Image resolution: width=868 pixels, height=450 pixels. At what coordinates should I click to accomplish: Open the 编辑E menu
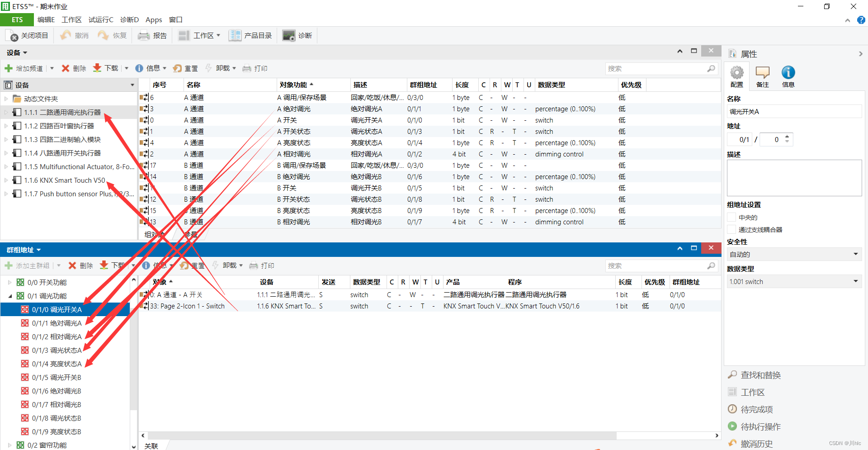click(x=46, y=20)
